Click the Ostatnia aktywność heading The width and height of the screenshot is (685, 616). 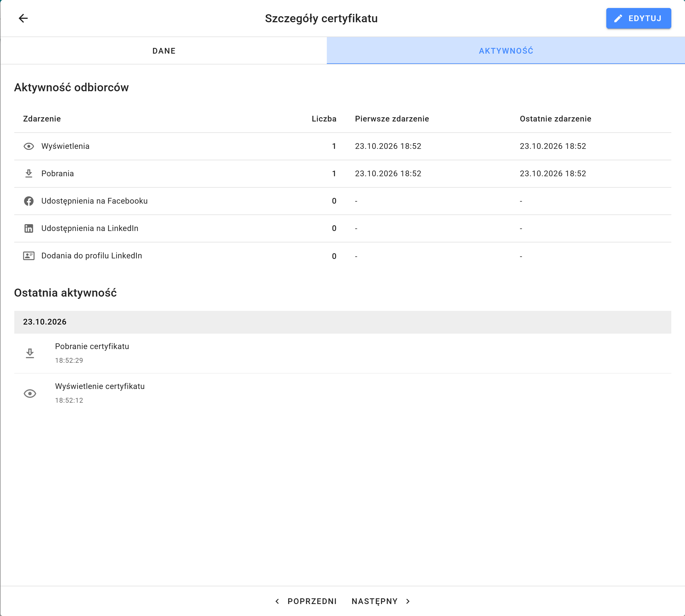pyautogui.click(x=65, y=293)
